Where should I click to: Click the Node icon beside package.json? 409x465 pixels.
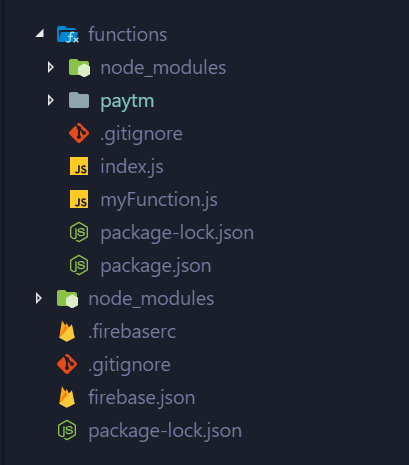point(79,265)
